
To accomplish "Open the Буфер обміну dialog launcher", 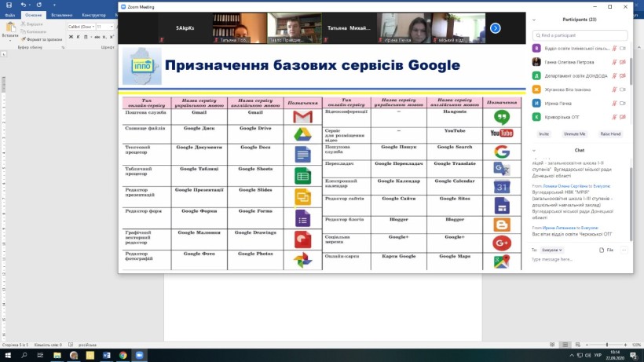I will coord(63,48).
